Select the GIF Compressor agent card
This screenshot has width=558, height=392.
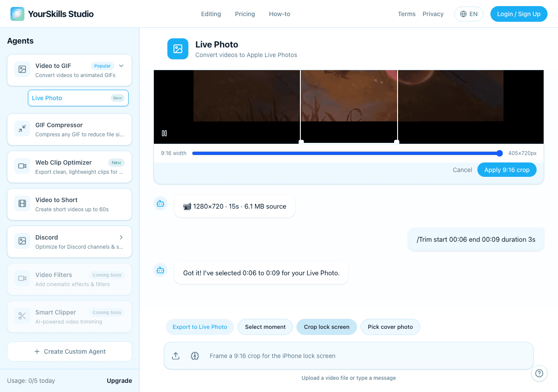(x=69, y=129)
